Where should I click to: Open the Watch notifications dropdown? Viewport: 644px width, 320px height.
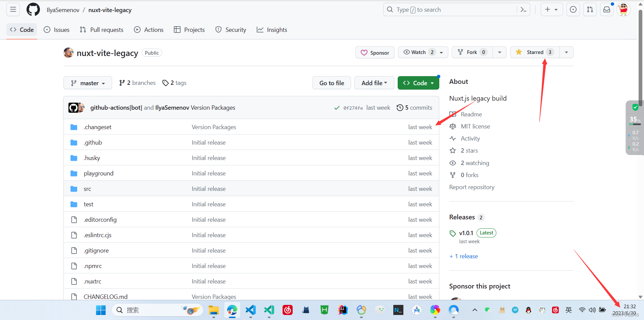coord(423,52)
